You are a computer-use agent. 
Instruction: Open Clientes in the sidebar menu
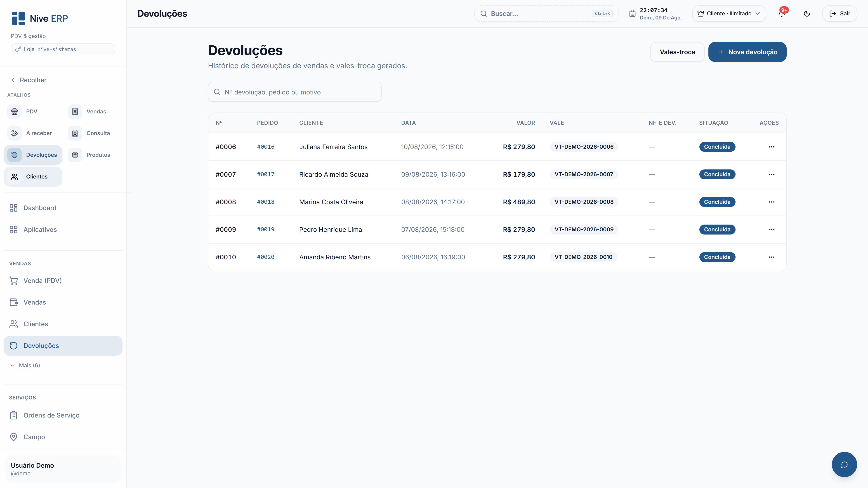click(63, 324)
